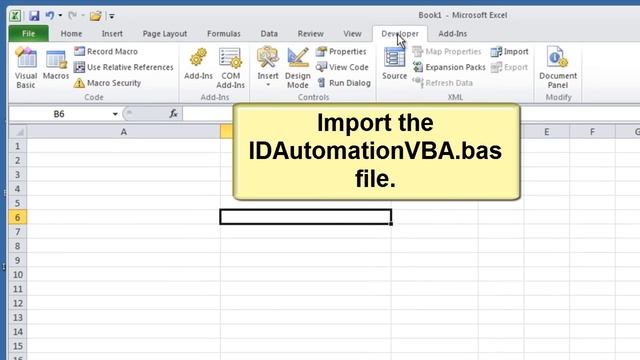Click the Undo button

click(x=49, y=16)
